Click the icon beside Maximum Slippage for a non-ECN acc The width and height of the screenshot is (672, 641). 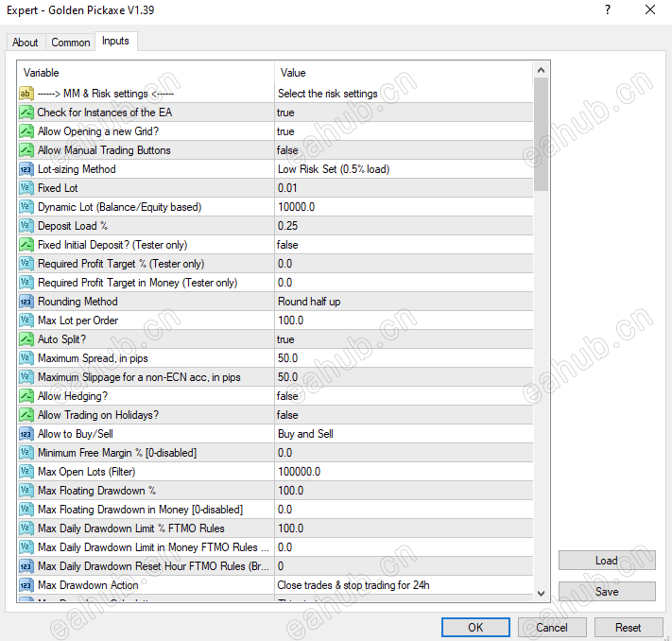pyautogui.click(x=26, y=377)
